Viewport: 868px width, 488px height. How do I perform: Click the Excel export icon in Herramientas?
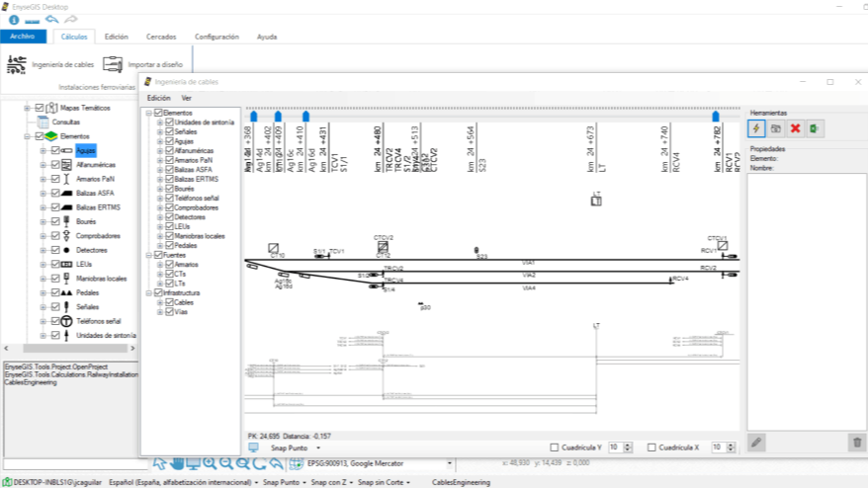click(x=814, y=128)
